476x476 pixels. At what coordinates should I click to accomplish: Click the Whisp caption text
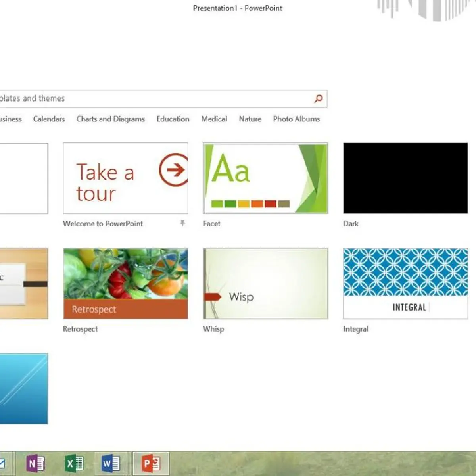click(x=213, y=329)
